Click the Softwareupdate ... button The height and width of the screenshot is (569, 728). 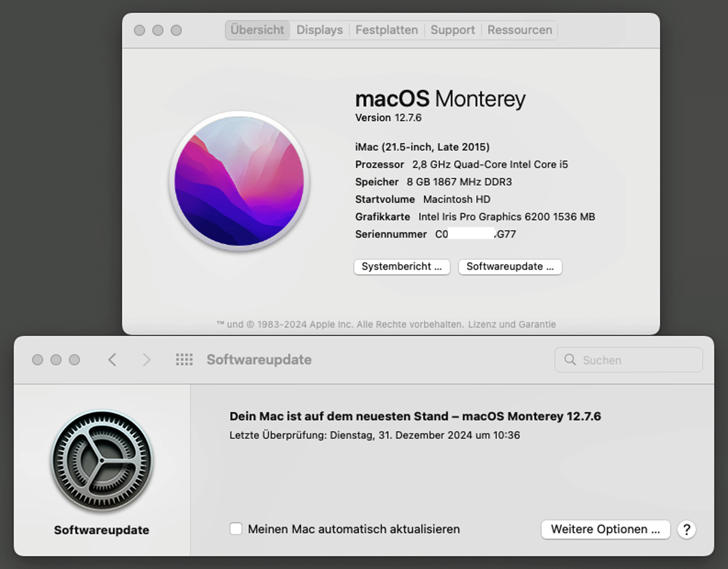(x=510, y=266)
